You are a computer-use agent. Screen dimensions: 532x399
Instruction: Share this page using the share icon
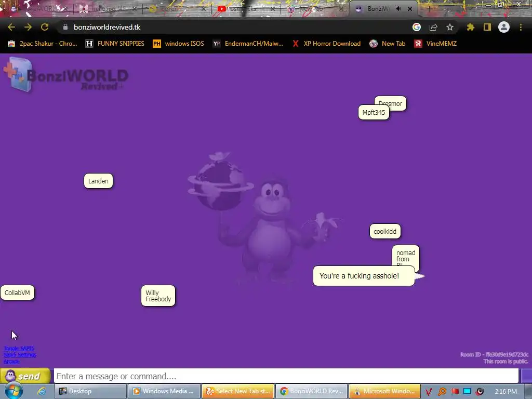[x=433, y=27]
